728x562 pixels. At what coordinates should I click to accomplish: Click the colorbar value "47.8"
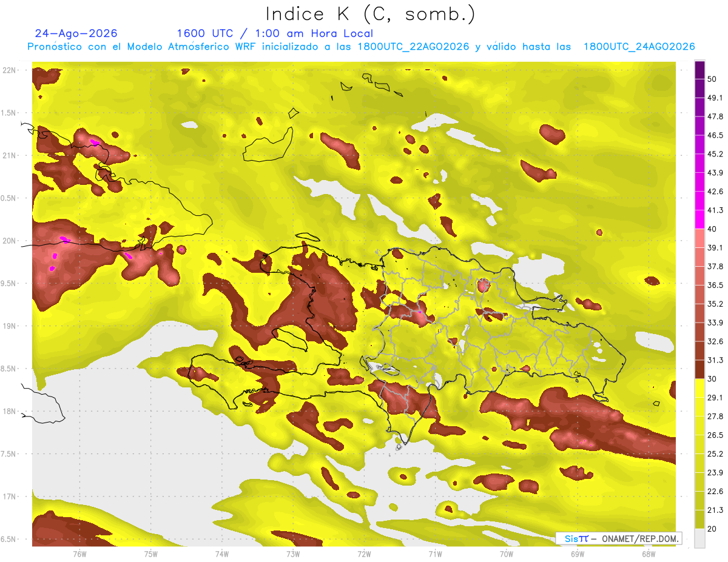715,116
